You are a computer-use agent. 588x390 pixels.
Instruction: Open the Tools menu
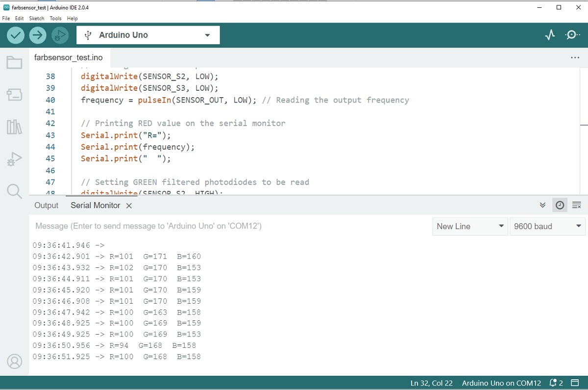[55, 18]
